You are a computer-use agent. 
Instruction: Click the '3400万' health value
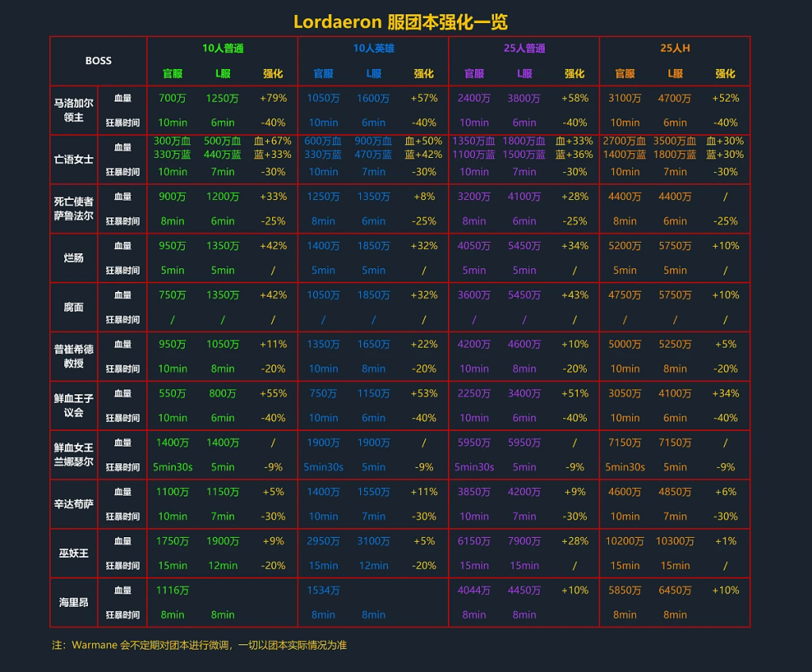pos(524,394)
